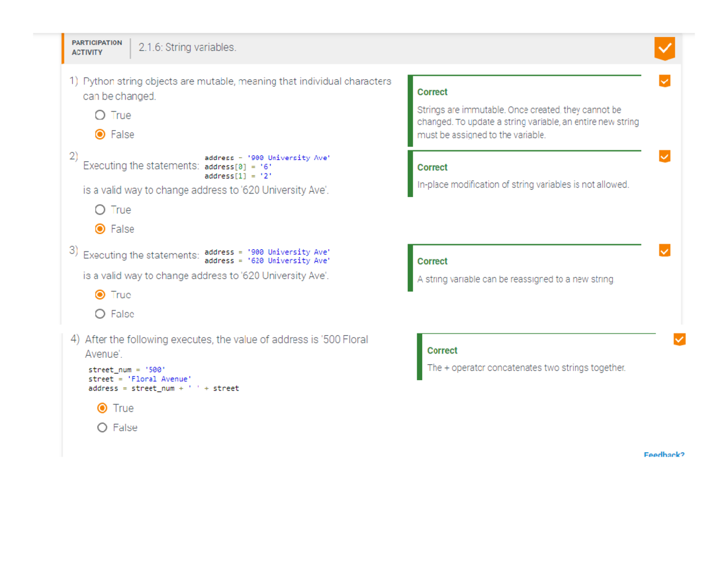Viewport: 728px width, 562px height.
Task: Pick True for question 3 reassignment
Action: click(x=100, y=295)
